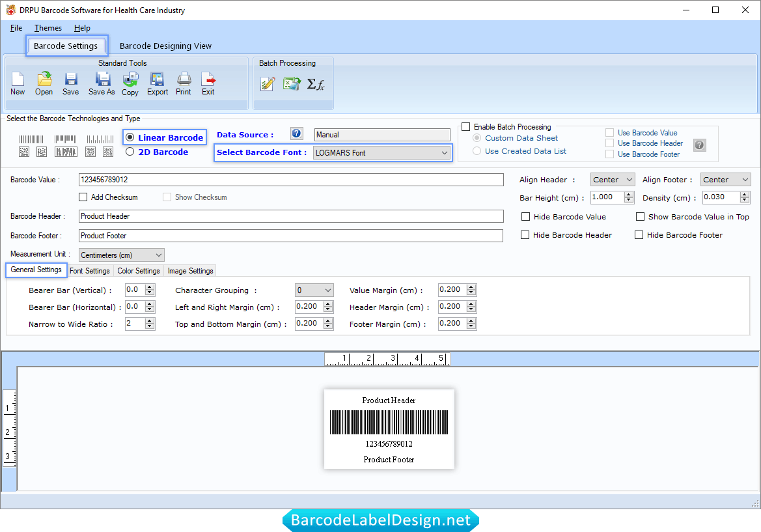Select the General Settings tab
761x532 pixels.
click(36, 270)
